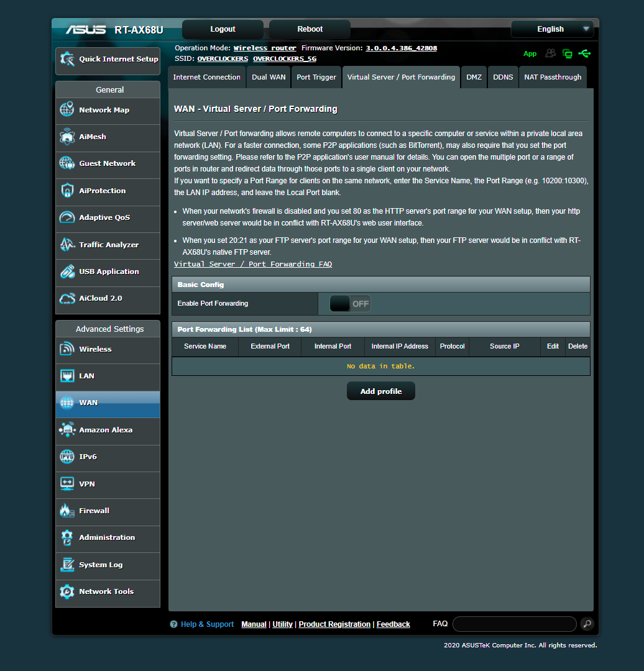Screen dimensions: 644x671
Task: Open Traffic Analyzer graph icon
Action: coord(67,244)
